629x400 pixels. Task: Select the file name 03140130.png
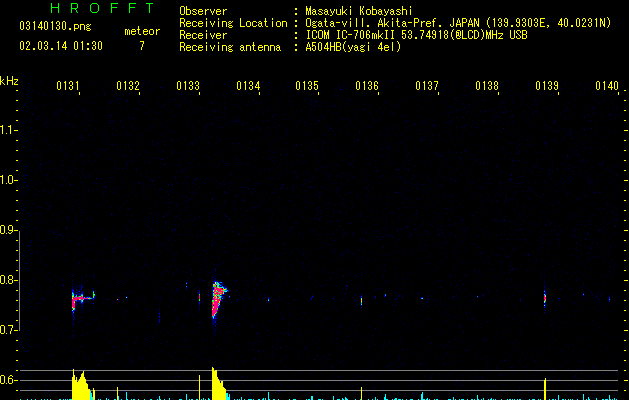click(x=55, y=26)
